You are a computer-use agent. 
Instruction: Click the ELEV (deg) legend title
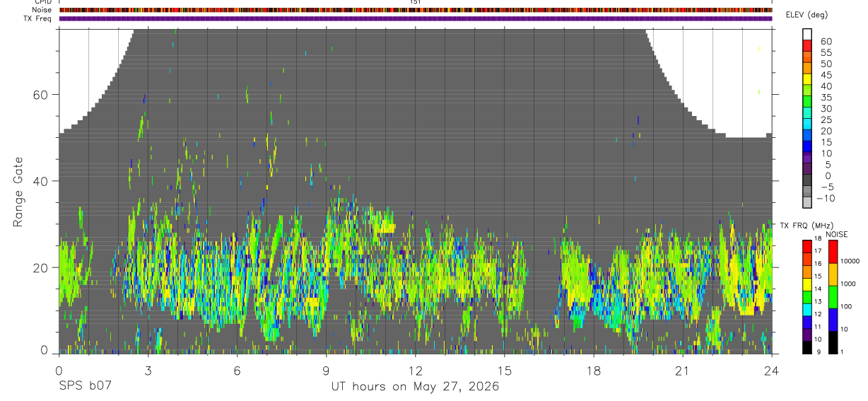click(807, 15)
